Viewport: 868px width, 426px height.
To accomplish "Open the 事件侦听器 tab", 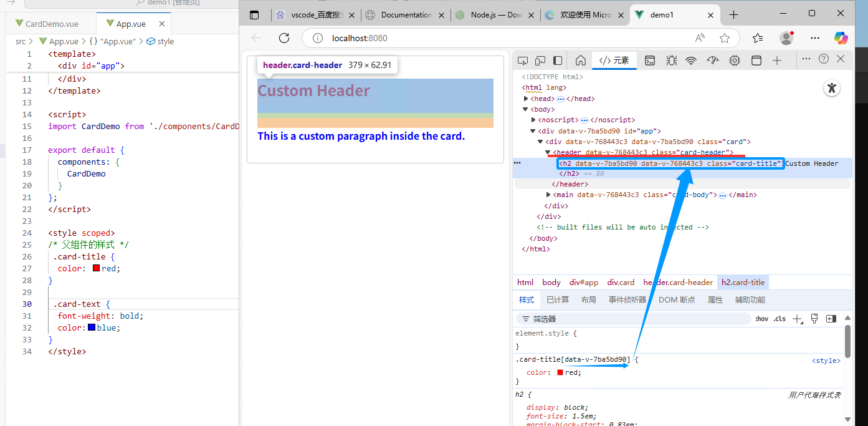I will point(627,300).
